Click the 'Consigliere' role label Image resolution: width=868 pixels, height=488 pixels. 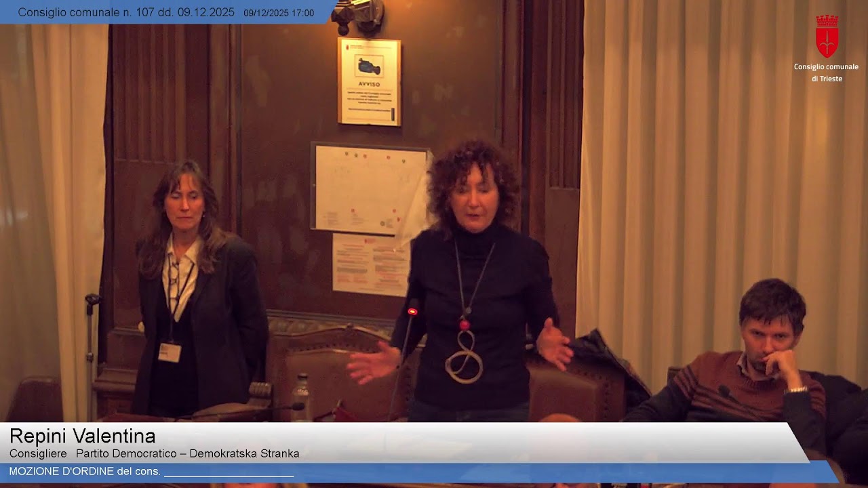coord(38,453)
